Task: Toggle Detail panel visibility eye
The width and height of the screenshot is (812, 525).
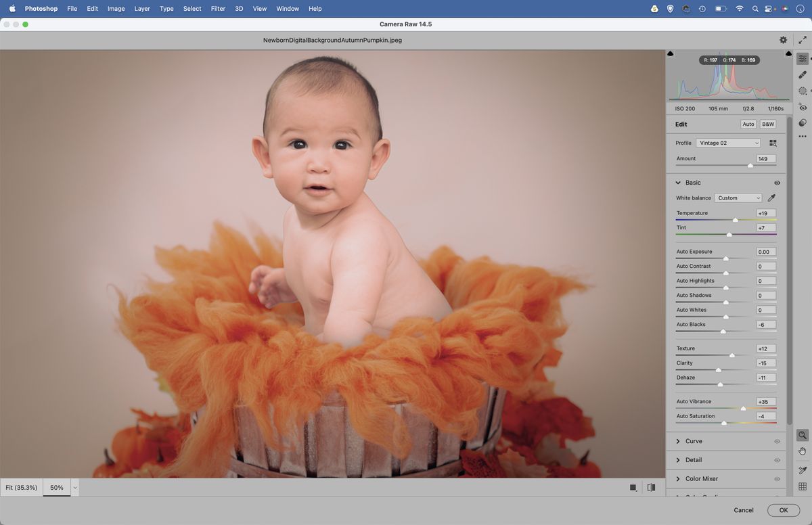Action: tap(777, 460)
